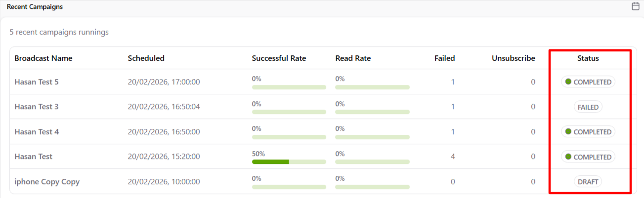
Task: Select the Hasan Test 4 campaign row
Action: [x=37, y=132]
